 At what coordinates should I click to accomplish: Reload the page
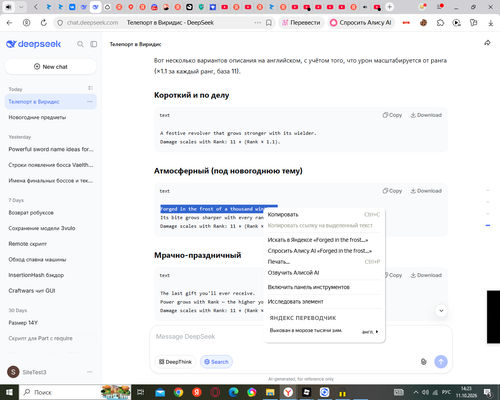(44, 23)
